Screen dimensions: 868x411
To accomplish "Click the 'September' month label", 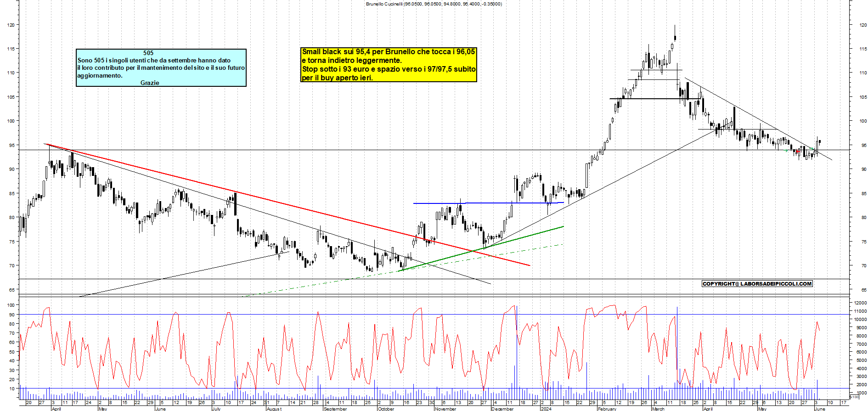I will point(335,409).
